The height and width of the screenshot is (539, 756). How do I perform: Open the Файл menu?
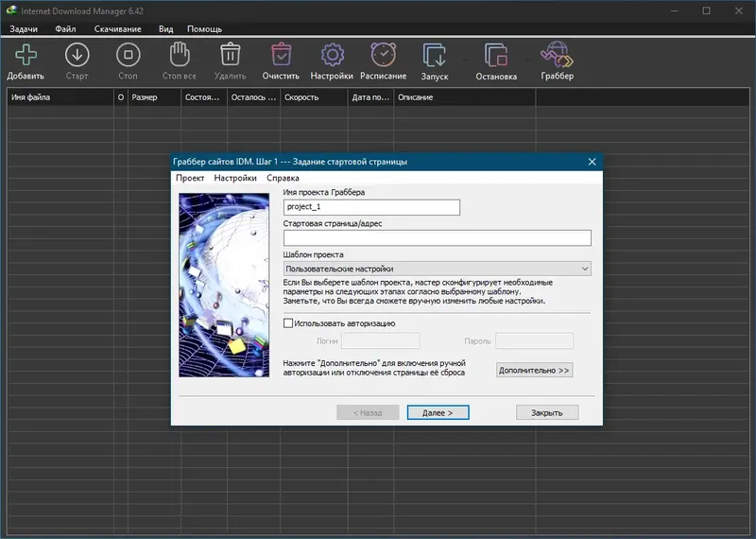tap(65, 29)
